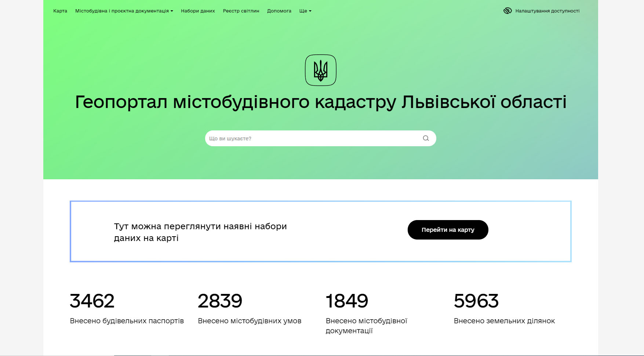Click the 'Внесено земельних ділянок' label
This screenshot has width=644, height=356.
coord(504,321)
